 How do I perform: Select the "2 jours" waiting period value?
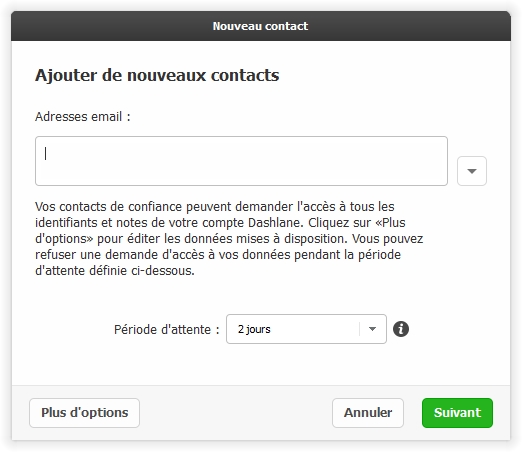coord(254,329)
